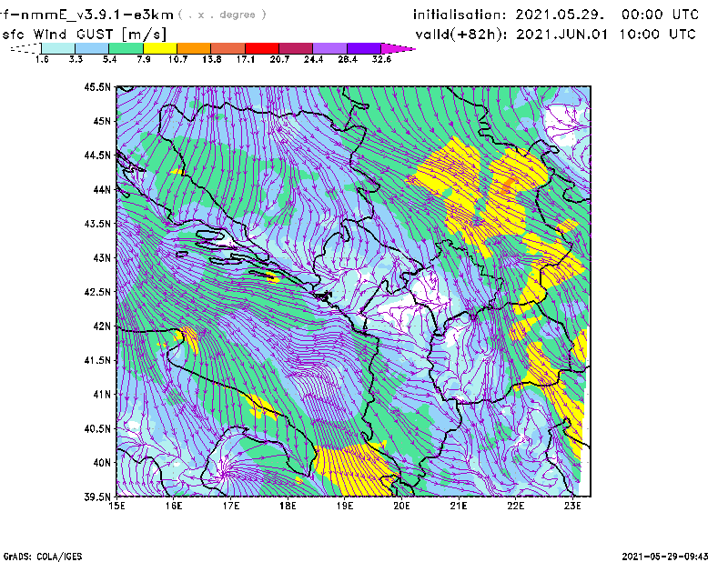Image resolution: width=728 pixels, height=562 pixels.
Task: Pick the red 17.1–20.7 legend swatch
Action: 262,48
